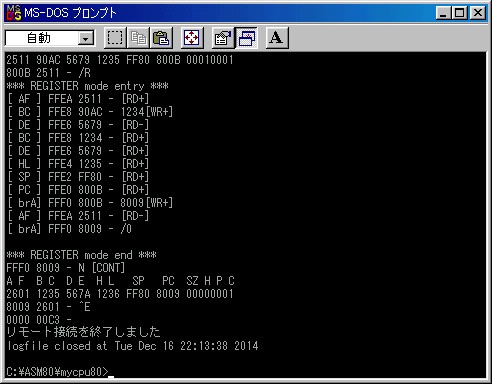Click the MS-DOS title bar system icon
Viewport: 492px width, 384px height.
point(14,13)
